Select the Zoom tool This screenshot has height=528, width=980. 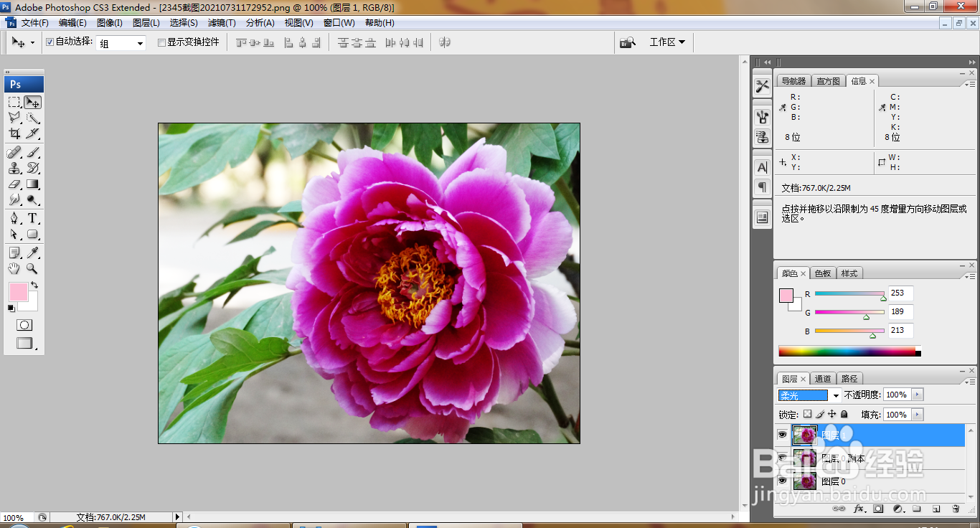click(x=32, y=268)
